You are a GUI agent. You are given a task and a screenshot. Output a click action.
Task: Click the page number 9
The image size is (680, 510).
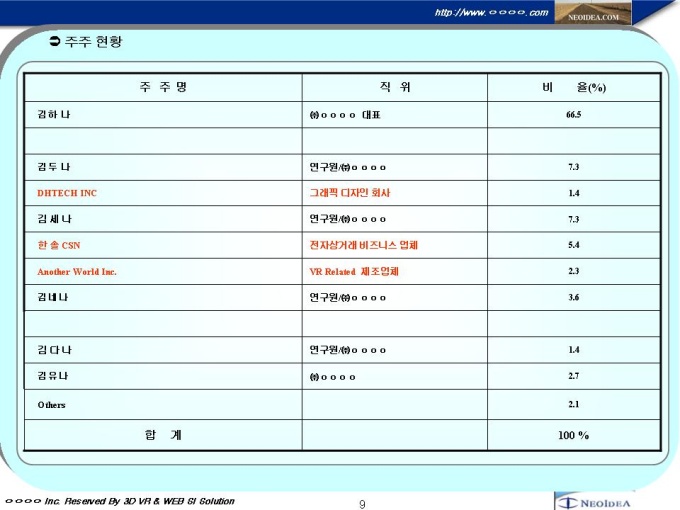pyautogui.click(x=362, y=504)
